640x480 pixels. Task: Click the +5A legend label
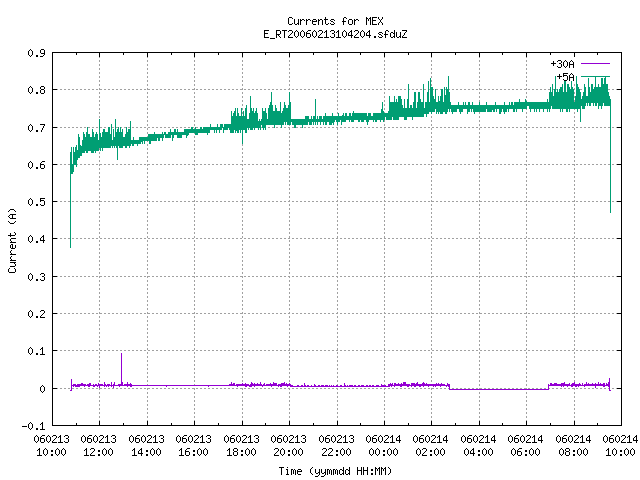[565, 77]
